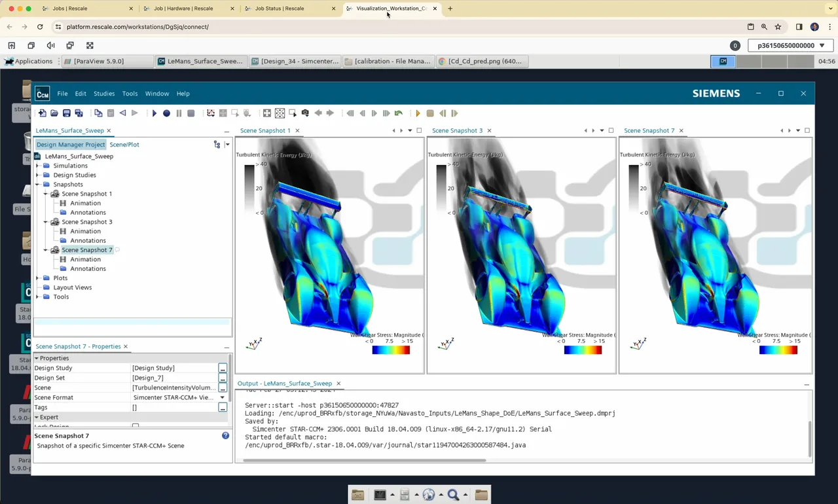Select Layout Views in the project tree

[72, 287]
